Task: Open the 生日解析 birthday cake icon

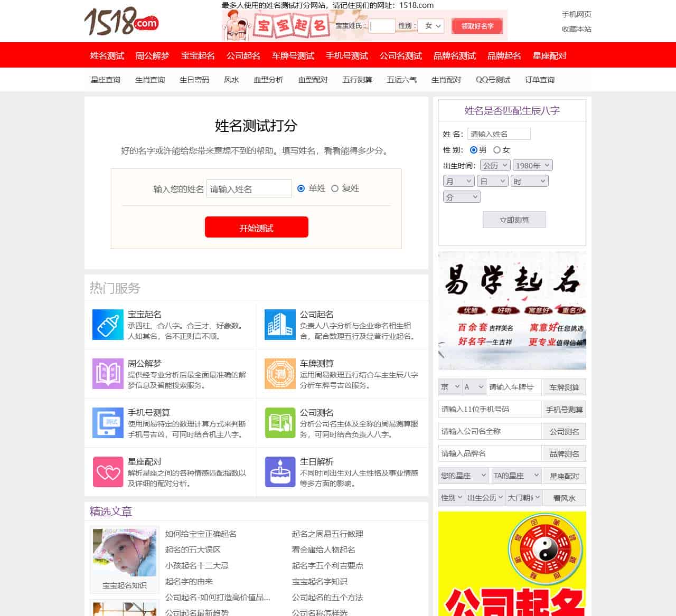Action: click(x=280, y=472)
